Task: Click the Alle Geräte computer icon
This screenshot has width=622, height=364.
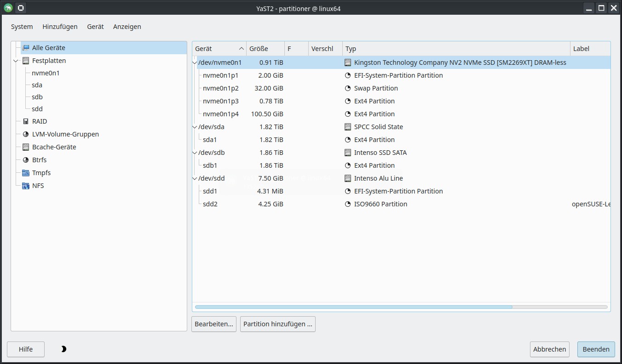Action: pyautogui.click(x=26, y=48)
